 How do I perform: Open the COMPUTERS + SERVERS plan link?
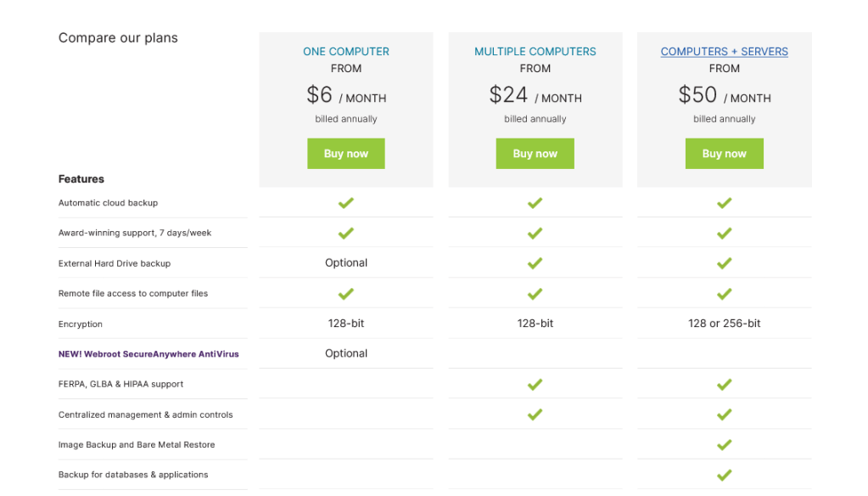(724, 51)
